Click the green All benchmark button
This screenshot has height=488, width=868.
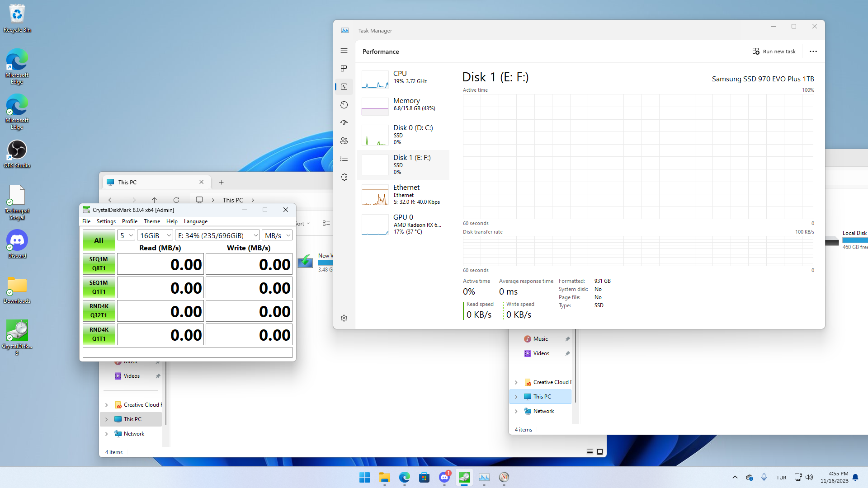pyautogui.click(x=99, y=241)
